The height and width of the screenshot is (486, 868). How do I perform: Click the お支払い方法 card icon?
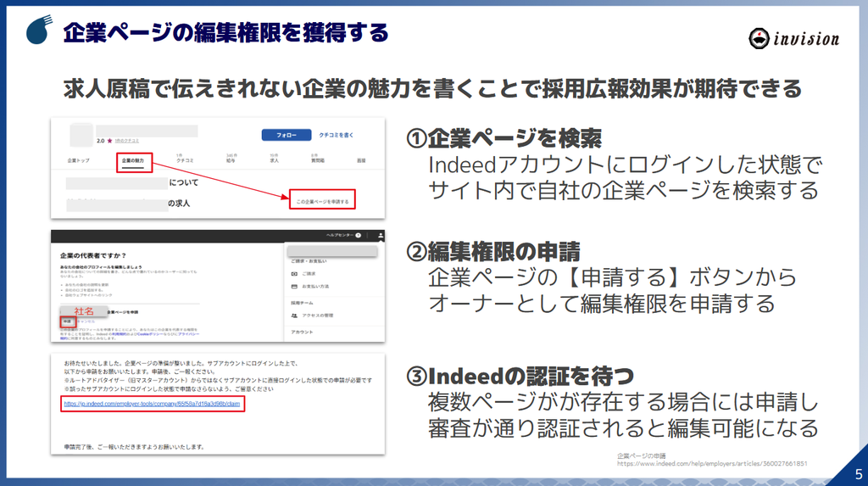tap(294, 287)
